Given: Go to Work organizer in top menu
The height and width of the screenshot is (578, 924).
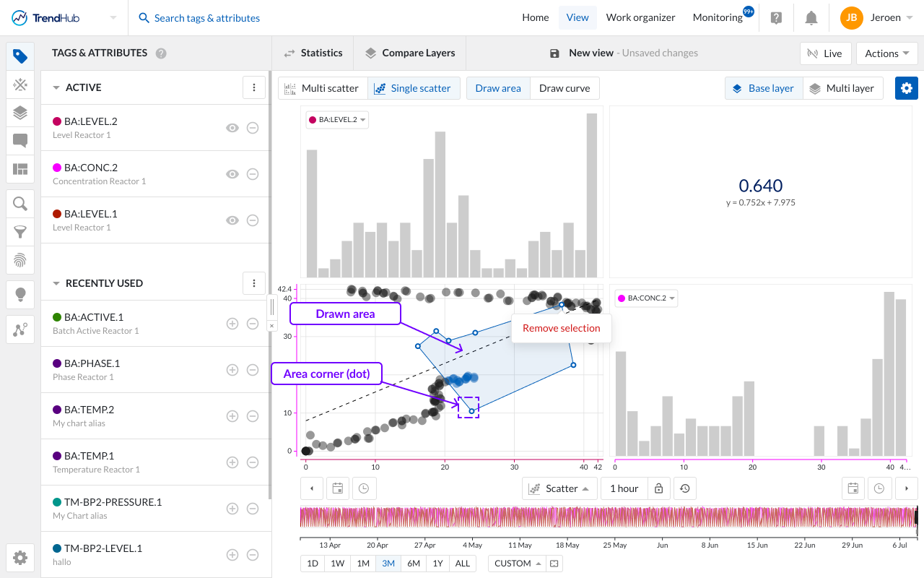Looking at the screenshot, I should coord(640,18).
